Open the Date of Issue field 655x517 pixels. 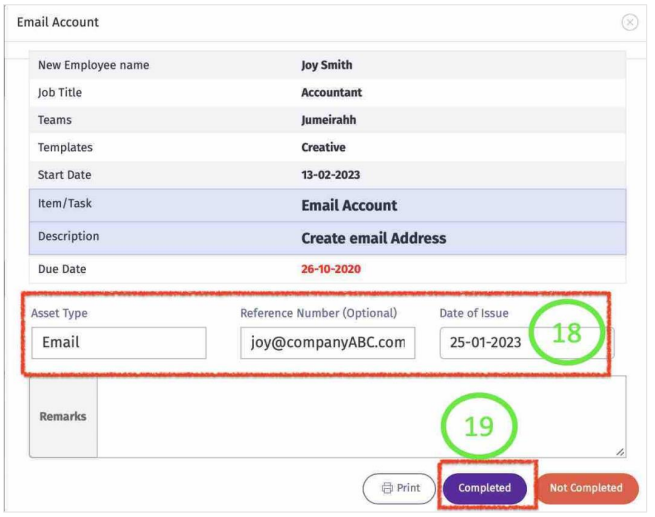[x=485, y=342]
